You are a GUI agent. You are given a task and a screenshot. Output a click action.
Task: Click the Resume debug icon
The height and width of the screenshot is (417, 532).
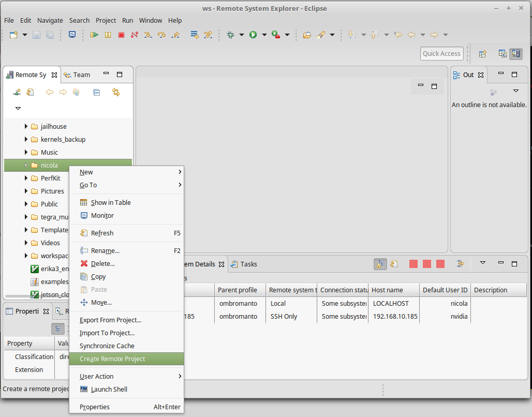click(94, 35)
